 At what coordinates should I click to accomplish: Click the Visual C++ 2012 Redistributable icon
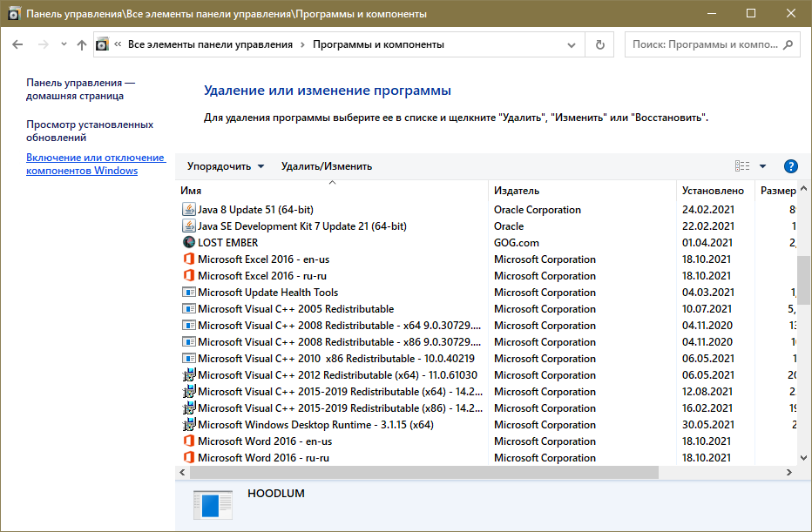click(189, 375)
